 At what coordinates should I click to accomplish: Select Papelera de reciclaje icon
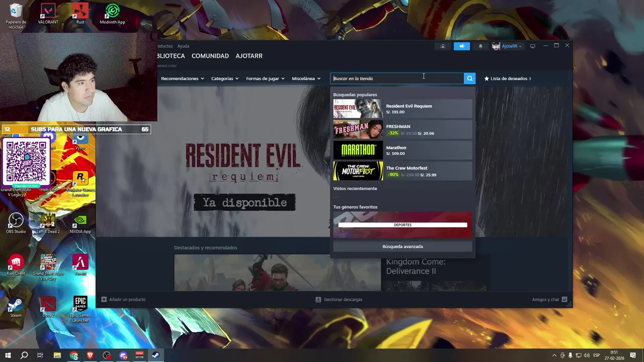16,16
